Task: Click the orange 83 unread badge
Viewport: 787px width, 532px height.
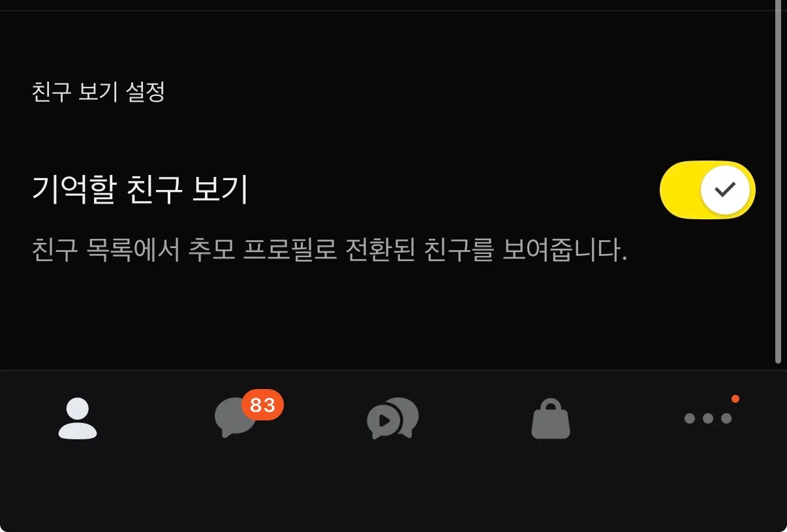Action: click(262, 405)
